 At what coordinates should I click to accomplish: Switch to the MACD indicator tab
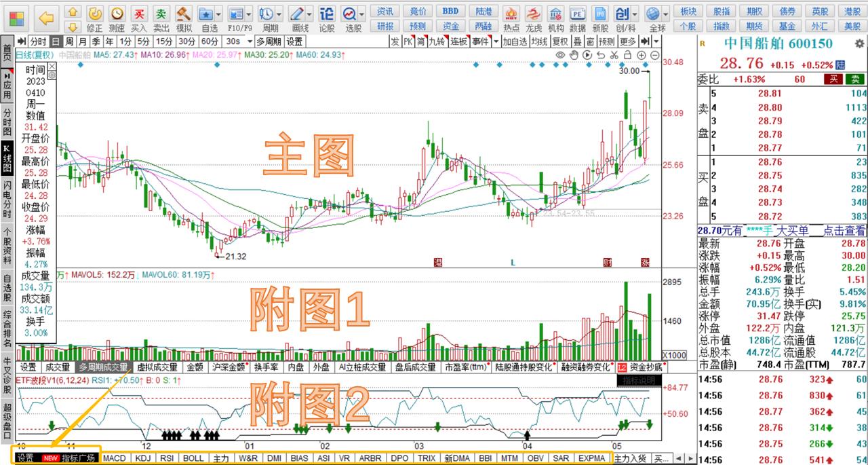point(115,458)
